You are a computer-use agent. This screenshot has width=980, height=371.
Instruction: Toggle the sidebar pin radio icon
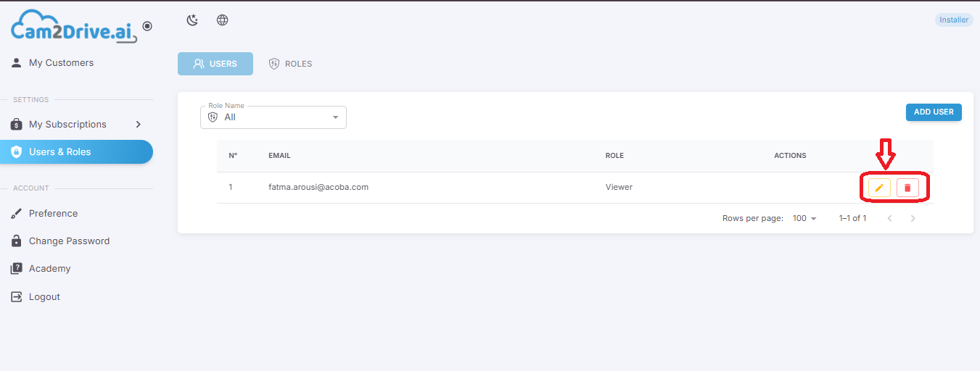(147, 26)
